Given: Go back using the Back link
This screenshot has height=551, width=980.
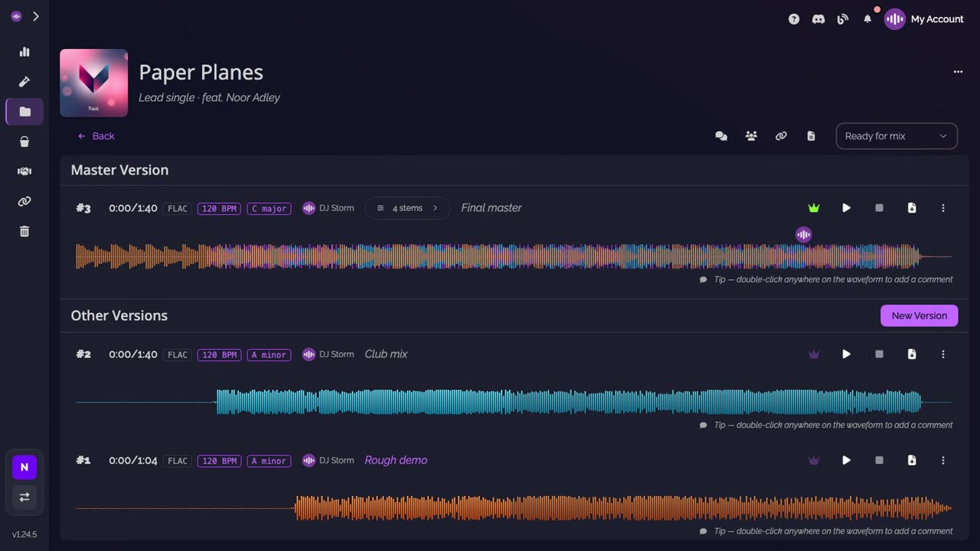Looking at the screenshot, I should coord(96,136).
